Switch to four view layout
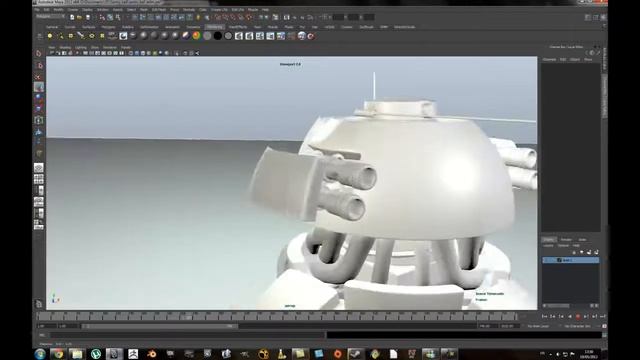 click(x=39, y=179)
